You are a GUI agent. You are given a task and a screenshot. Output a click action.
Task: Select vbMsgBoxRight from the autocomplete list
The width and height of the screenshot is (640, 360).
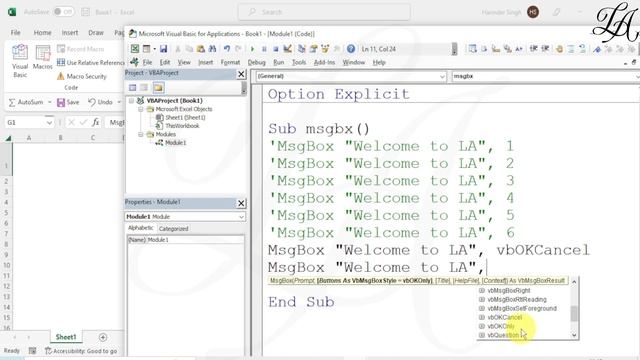click(508, 291)
